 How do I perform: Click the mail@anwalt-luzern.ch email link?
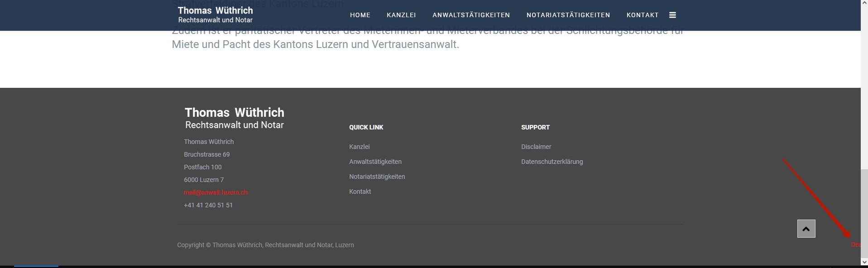(x=216, y=192)
